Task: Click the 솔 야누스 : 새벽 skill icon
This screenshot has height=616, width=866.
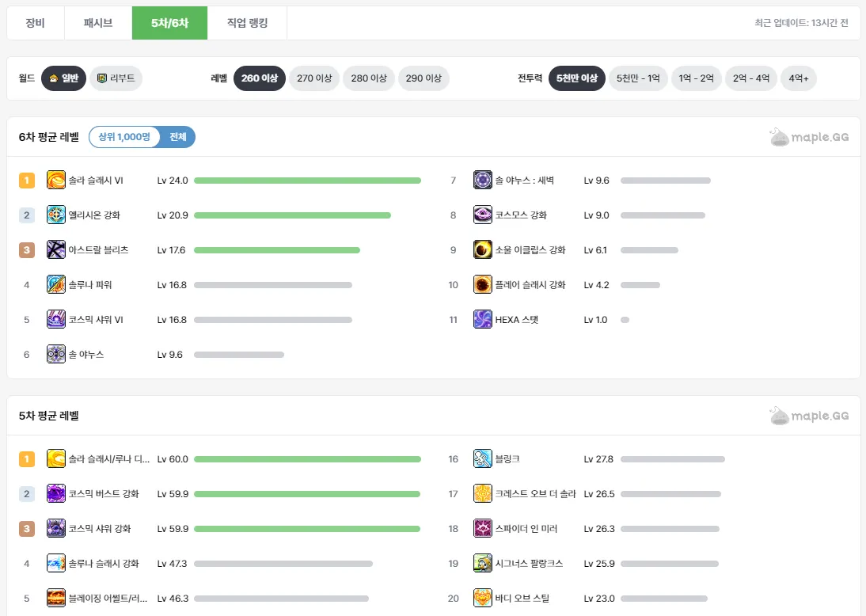Action: (x=483, y=180)
